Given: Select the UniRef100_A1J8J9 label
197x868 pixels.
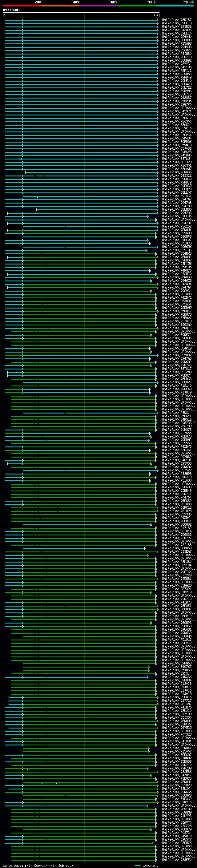Looking at the screenshot, I should [x=176, y=393].
